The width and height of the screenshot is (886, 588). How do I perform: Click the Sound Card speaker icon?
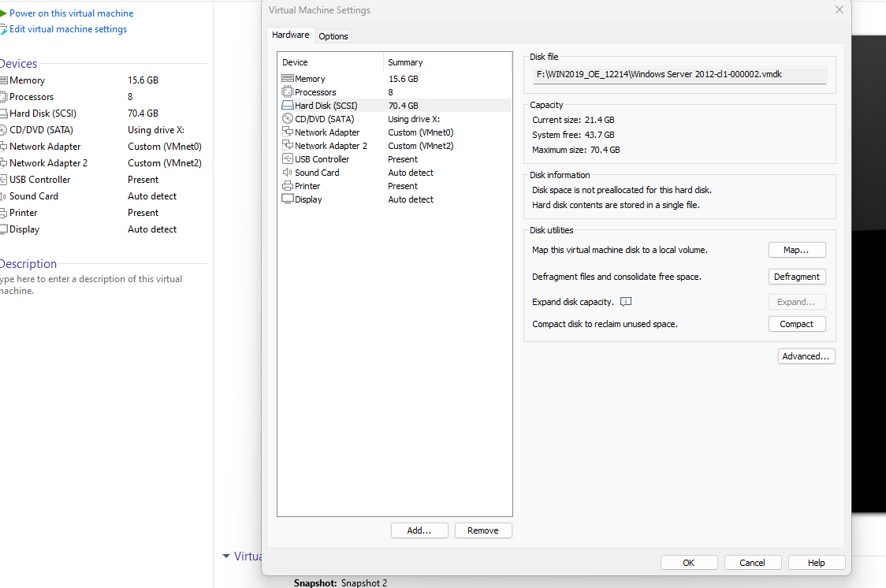[288, 173]
